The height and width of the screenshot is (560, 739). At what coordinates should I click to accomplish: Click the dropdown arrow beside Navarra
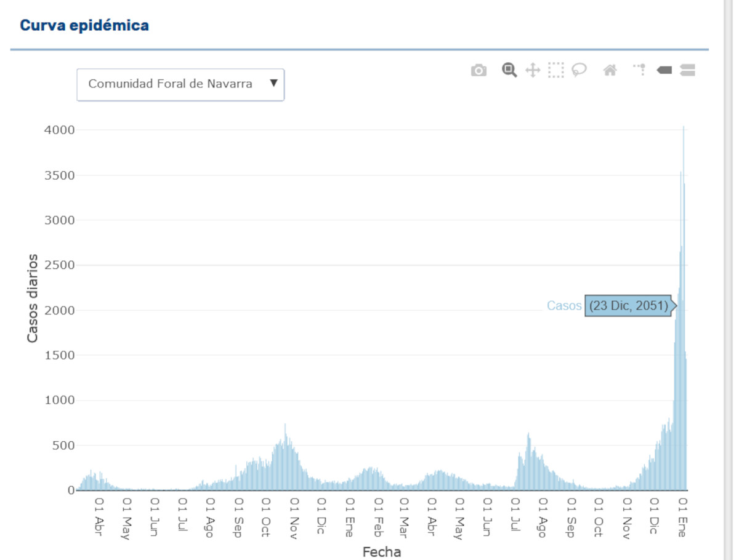coord(274,83)
